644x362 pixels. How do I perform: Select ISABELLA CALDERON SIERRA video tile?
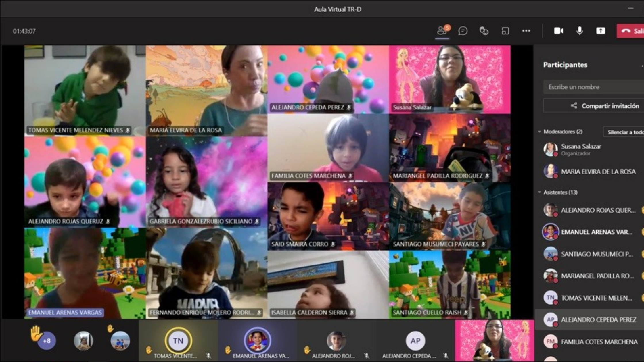click(328, 285)
